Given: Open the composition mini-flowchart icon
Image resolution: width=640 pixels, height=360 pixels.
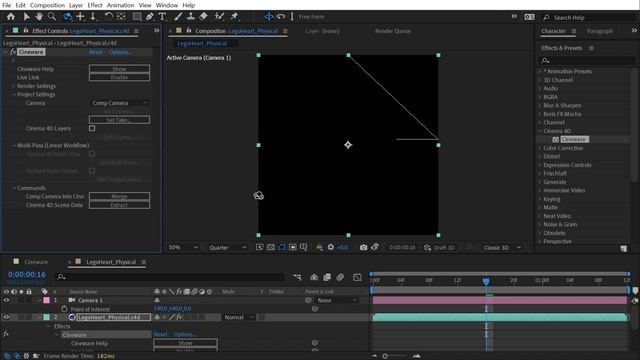Looking at the screenshot, I should 297,277.
